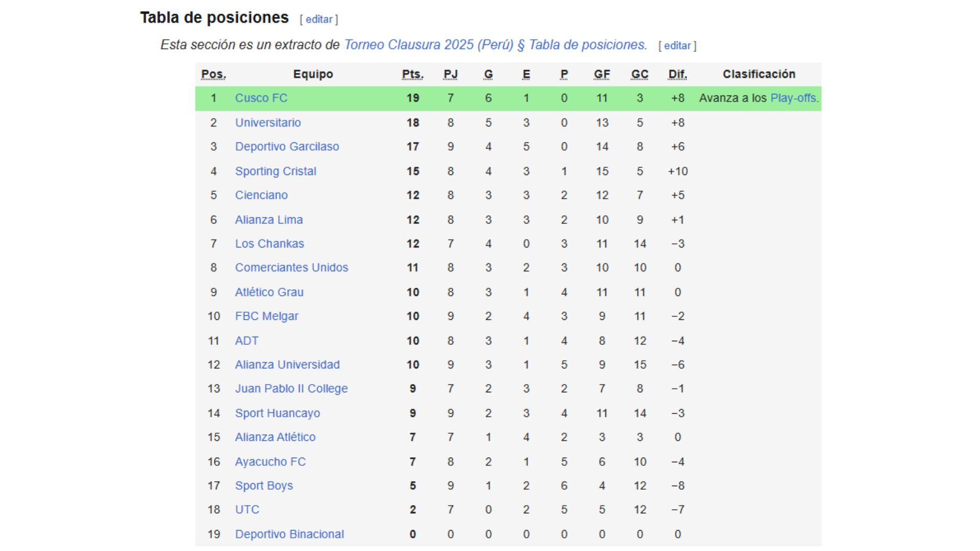Sort the table by the Dif. column
Viewport: 980px width, 551px height.
[x=677, y=73]
